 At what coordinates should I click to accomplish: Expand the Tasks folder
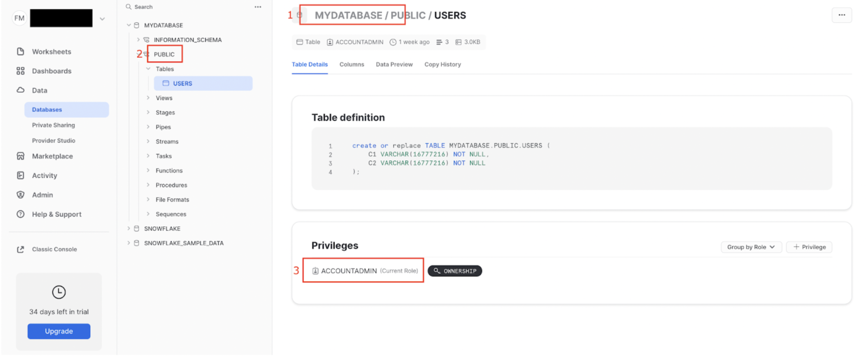[x=148, y=156]
